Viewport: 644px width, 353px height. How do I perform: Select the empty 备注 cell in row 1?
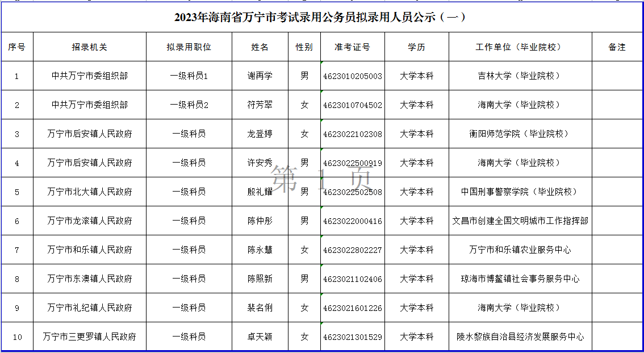pyautogui.click(x=617, y=76)
